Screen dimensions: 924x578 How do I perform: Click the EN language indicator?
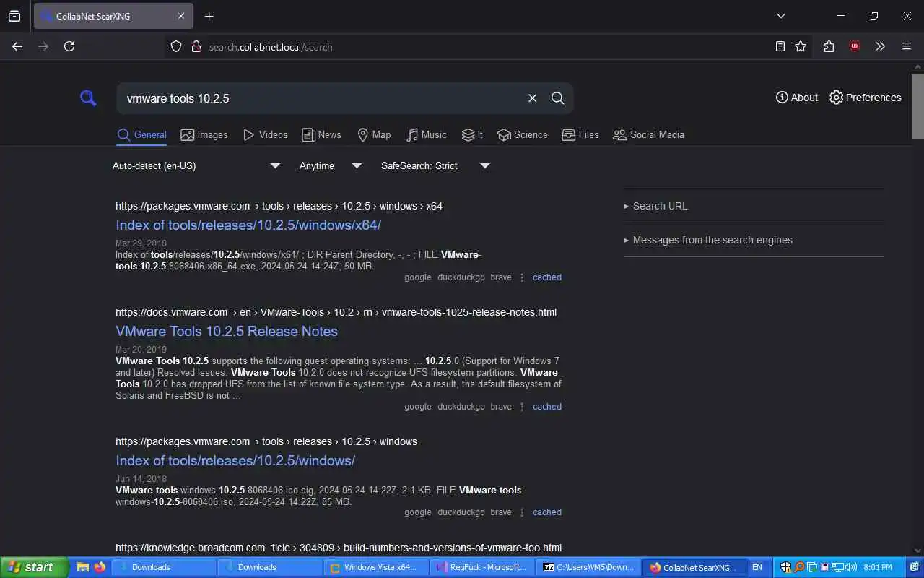pyautogui.click(x=757, y=567)
